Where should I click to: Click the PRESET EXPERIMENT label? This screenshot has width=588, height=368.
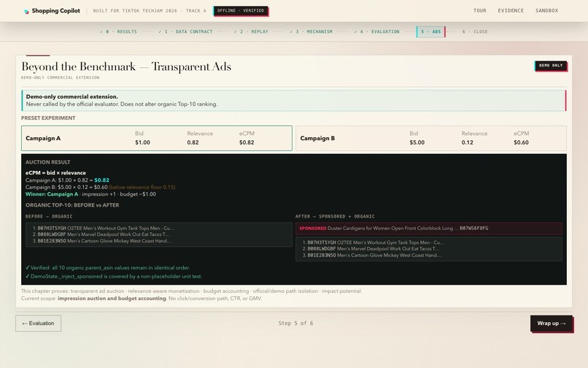coord(48,118)
